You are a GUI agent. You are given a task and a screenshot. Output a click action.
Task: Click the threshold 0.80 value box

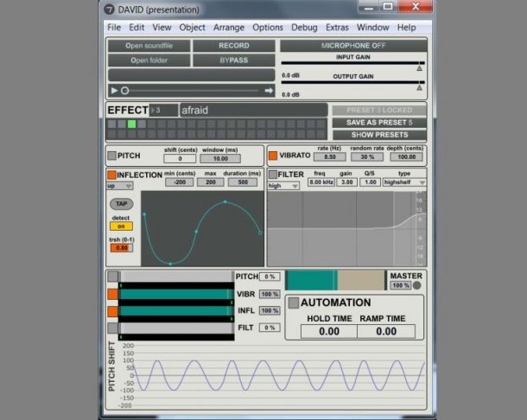pyautogui.click(x=122, y=248)
